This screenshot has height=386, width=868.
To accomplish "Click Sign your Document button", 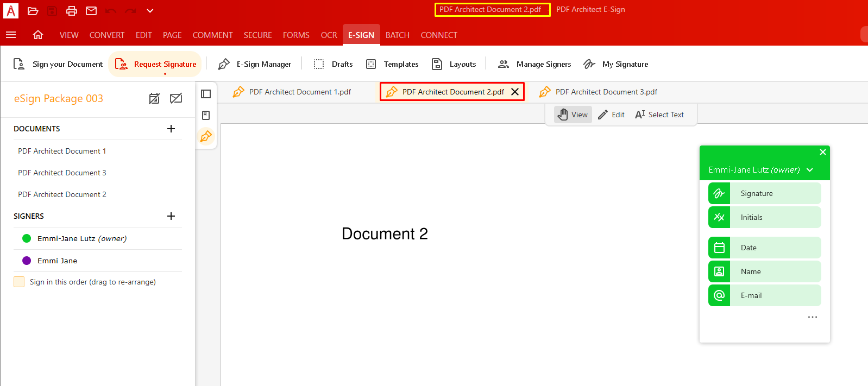I will click(58, 64).
